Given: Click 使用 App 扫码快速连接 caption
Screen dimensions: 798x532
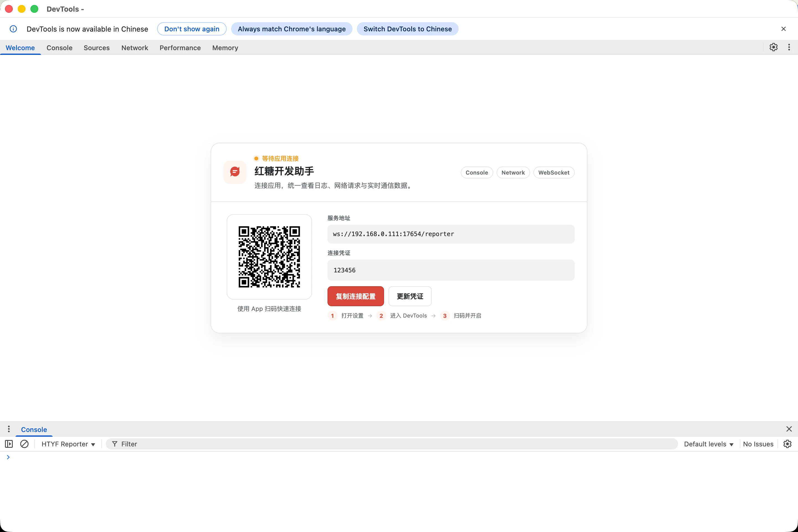Looking at the screenshot, I should 269,309.
